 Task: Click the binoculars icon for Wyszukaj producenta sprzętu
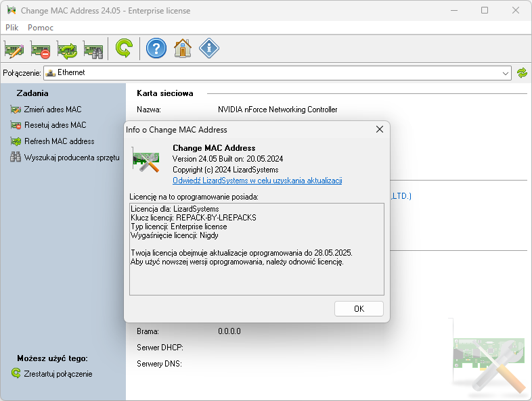click(x=16, y=157)
